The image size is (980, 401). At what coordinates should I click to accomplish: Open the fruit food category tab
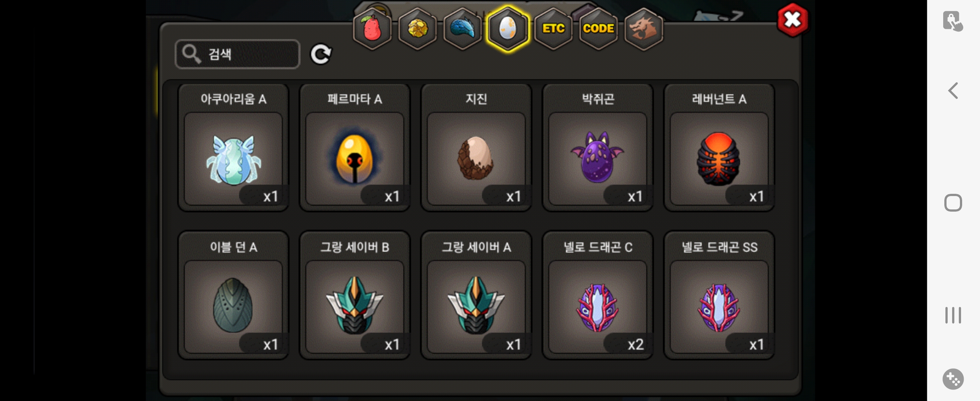point(372,29)
